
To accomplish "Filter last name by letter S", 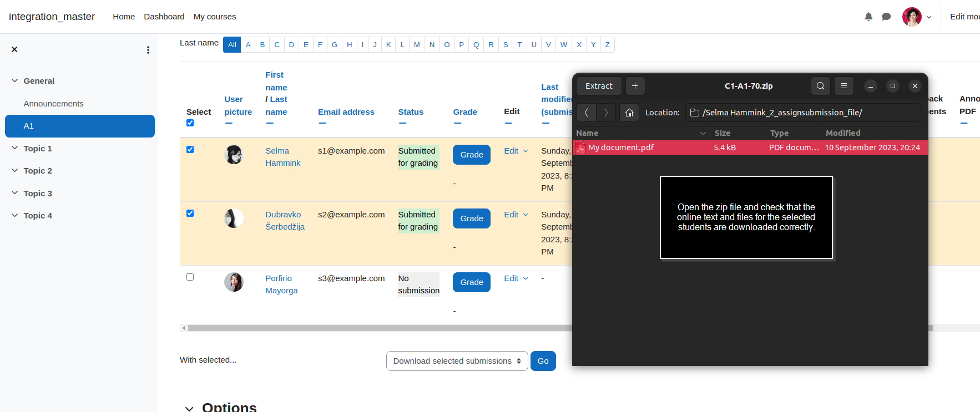I will pyautogui.click(x=506, y=45).
